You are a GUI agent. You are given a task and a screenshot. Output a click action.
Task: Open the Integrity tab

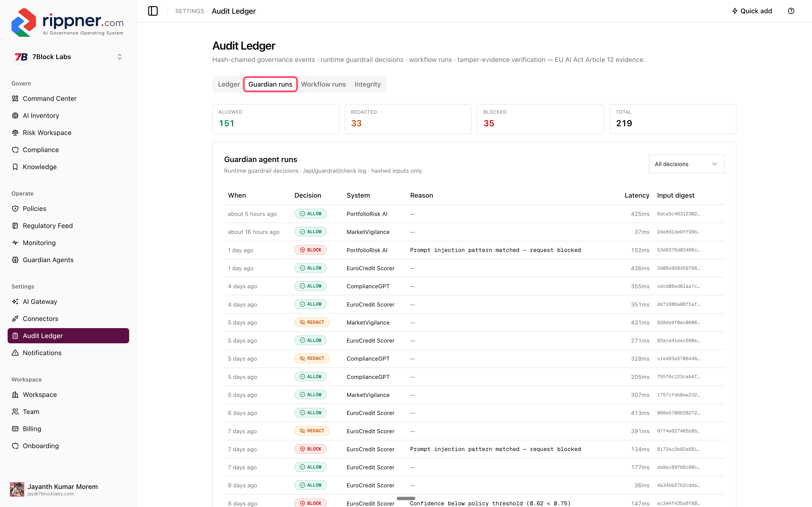click(x=367, y=84)
